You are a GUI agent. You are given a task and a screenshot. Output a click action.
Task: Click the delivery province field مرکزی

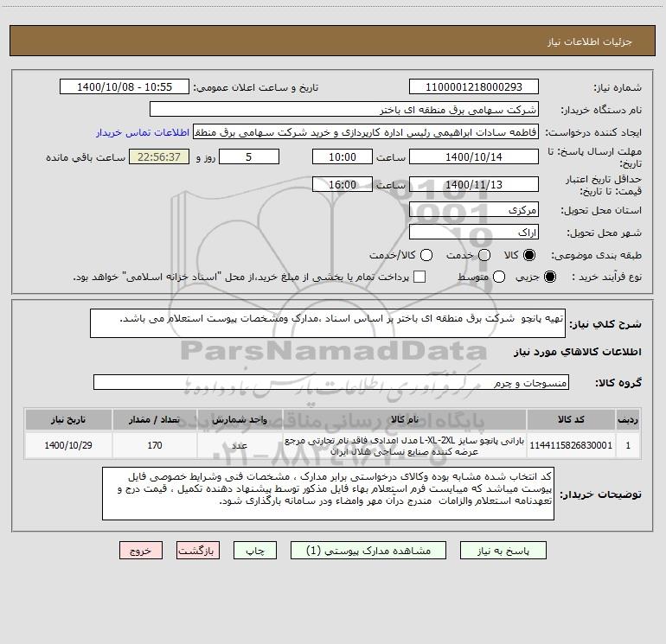pyautogui.click(x=474, y=210)
